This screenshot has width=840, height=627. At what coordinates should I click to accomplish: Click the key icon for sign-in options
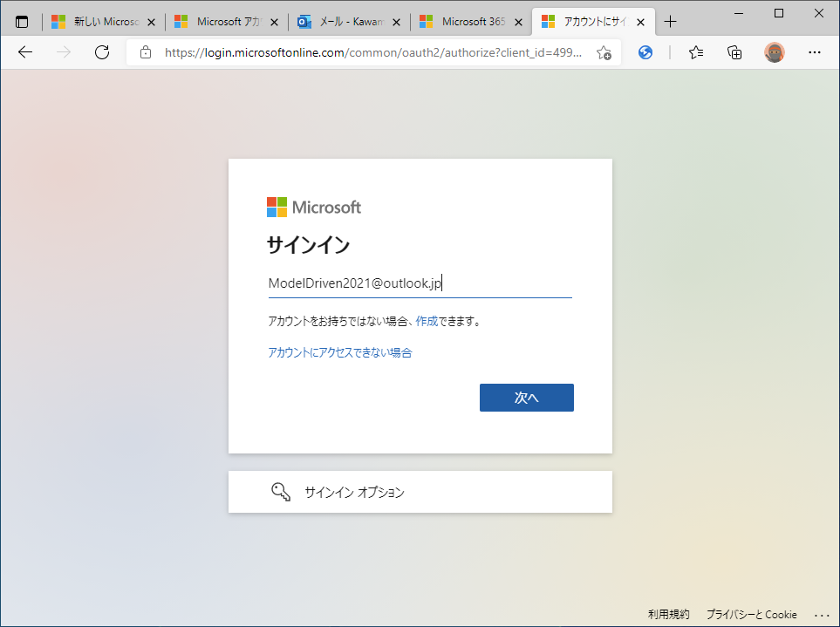[281, 492]
